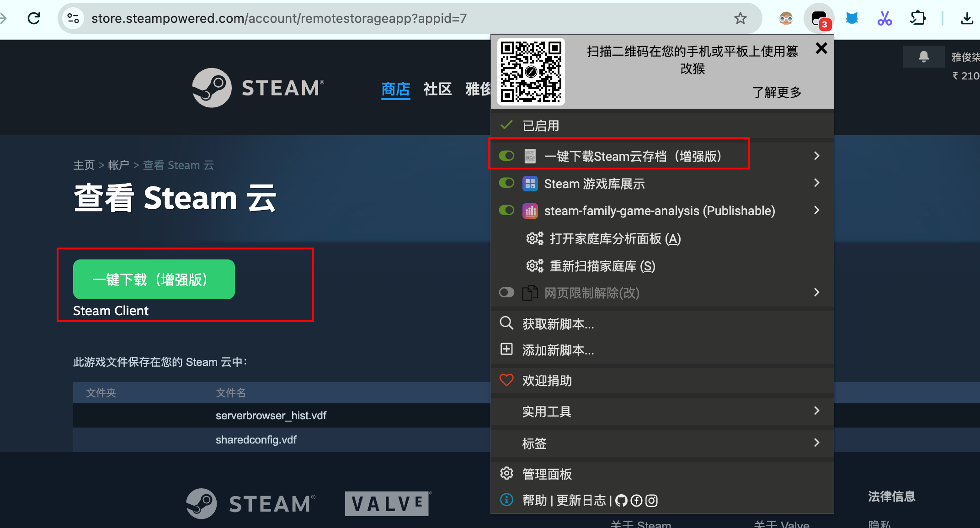Viewport: 980px width, 528px height.
Task: Open the Instagram icon in the footer row
Action: pos(651,501)
